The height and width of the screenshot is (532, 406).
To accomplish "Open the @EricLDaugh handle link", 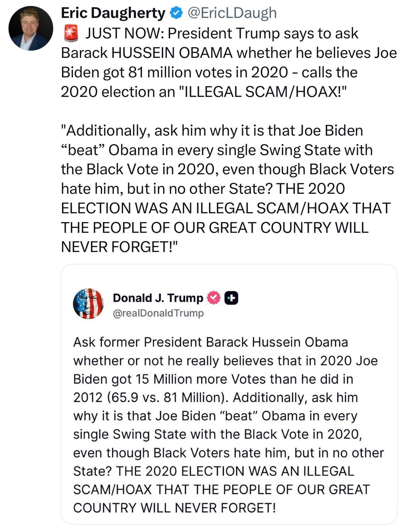I will click(x=232, y=13).
